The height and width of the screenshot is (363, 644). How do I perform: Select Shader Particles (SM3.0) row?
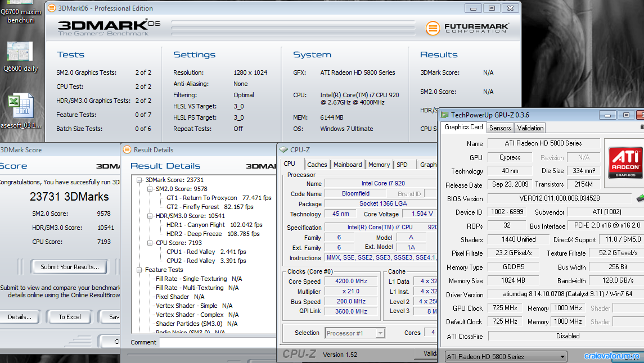coord(196,324)
